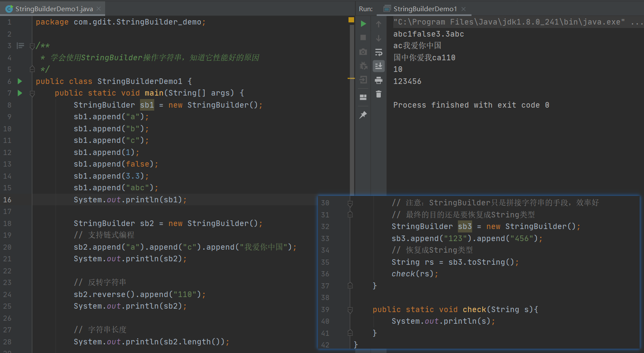Image resolution: width=644 pixels, height=353 pixels.
Task: Pin the Run tab with pin icon
Action: pos(363,115)
